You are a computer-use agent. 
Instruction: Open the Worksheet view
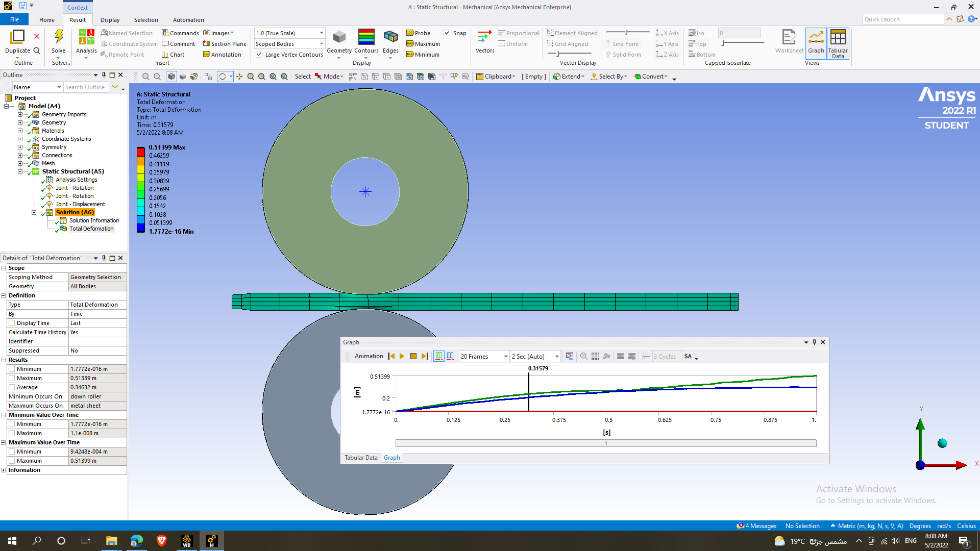click(x=789, y=41)
